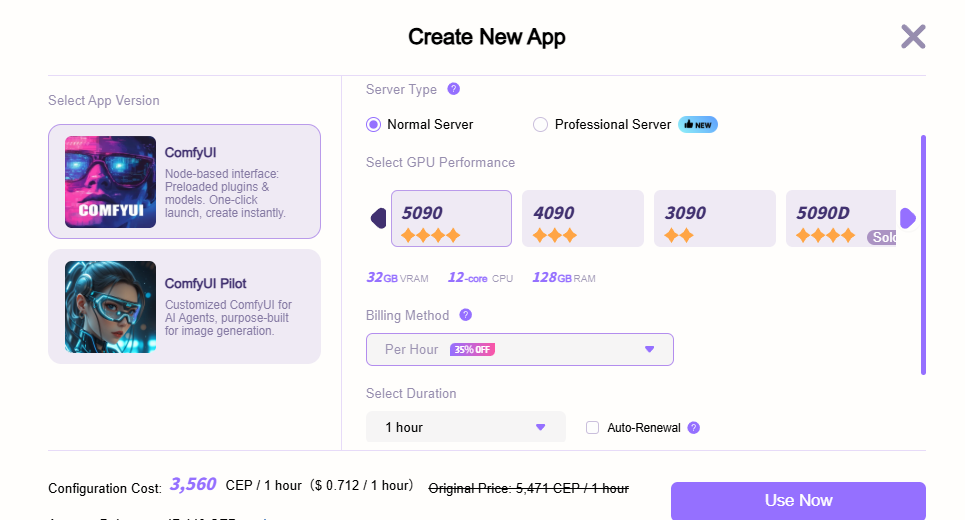Choose the 4090 GPU option
This screenshot has height=520, width=965.
(582, 219)
